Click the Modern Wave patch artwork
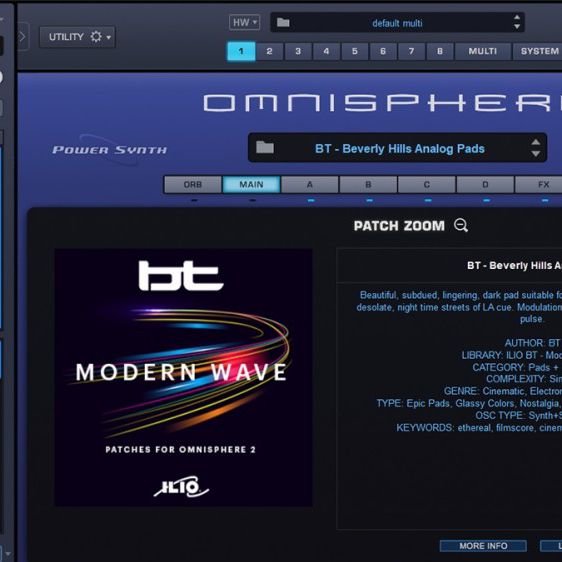 click(x=183, y=377)
